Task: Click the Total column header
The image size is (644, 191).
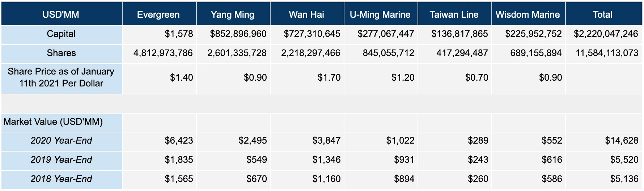Action: tap(603, 14)
